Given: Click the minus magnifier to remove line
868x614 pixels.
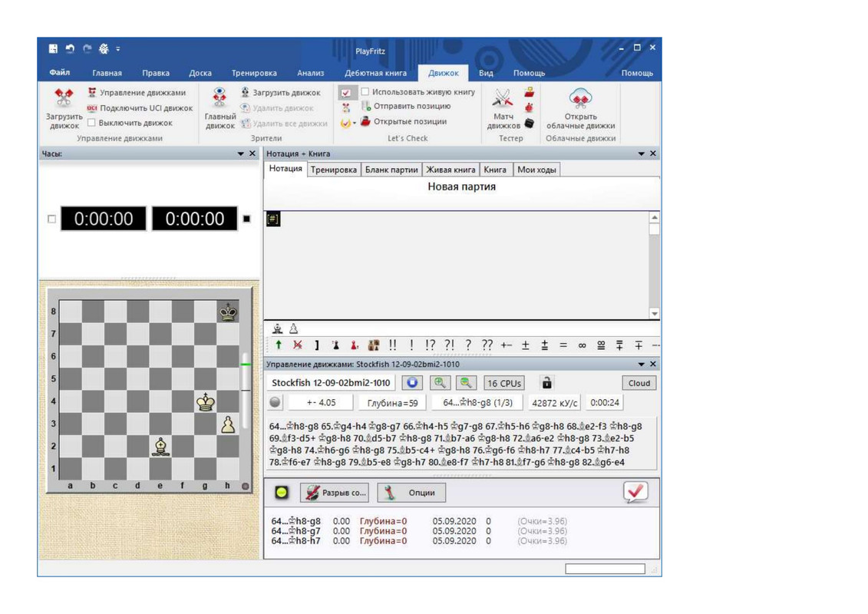Looking at the screenshot, I should click(466, 382).
